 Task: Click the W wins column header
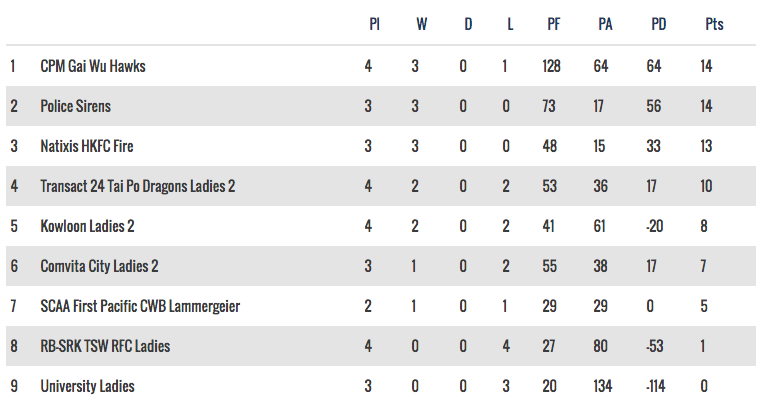click(422, 24)
